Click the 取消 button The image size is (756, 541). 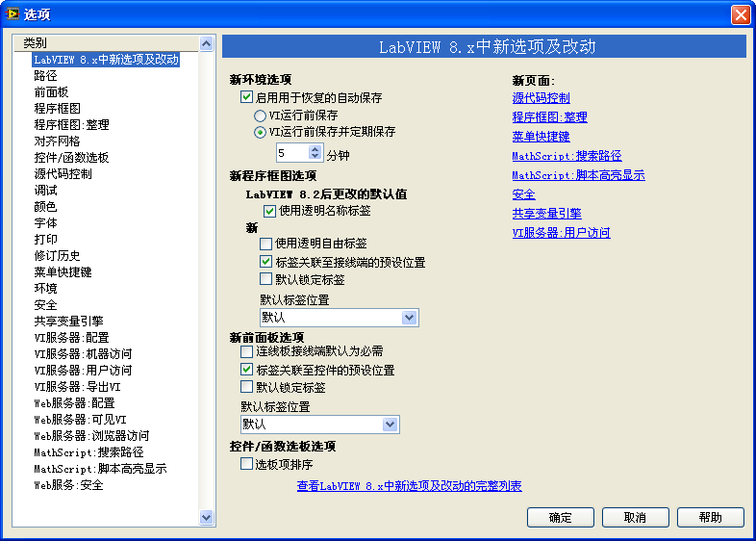click(x=636, y=517)
